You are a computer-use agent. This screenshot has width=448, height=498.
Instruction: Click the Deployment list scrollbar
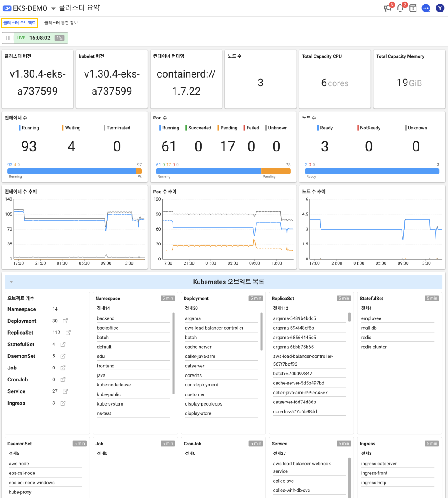click(261, 332)
